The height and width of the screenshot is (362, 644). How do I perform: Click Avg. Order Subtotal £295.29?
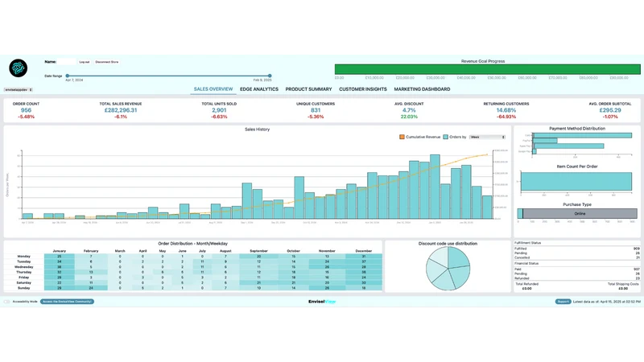[610, 110]
